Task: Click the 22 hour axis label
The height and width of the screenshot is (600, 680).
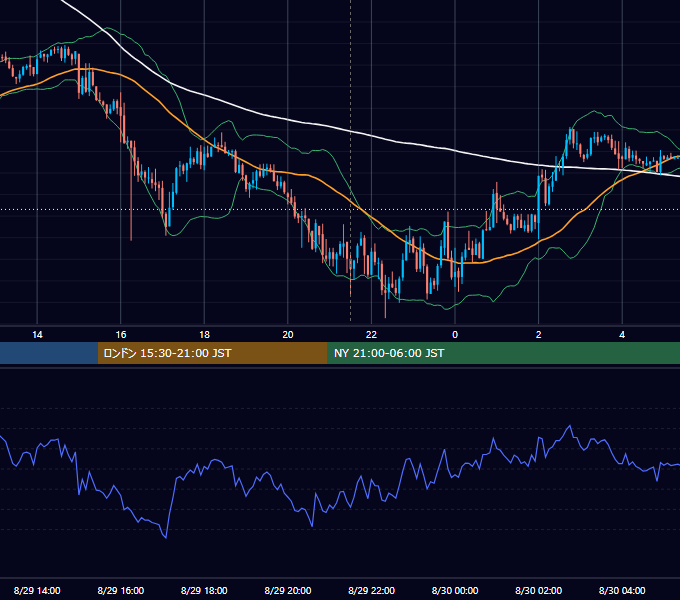Action: tap(371, 335)
